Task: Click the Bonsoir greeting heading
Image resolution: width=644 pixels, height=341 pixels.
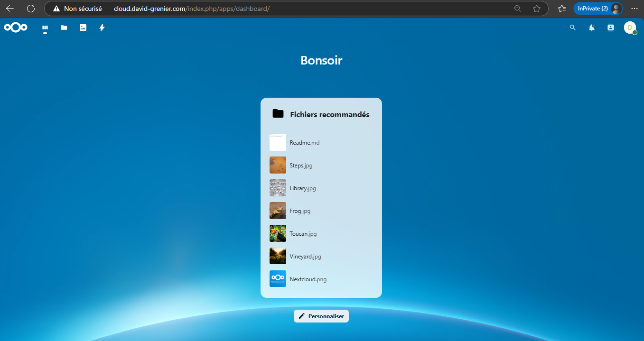Action: [321, 60]
